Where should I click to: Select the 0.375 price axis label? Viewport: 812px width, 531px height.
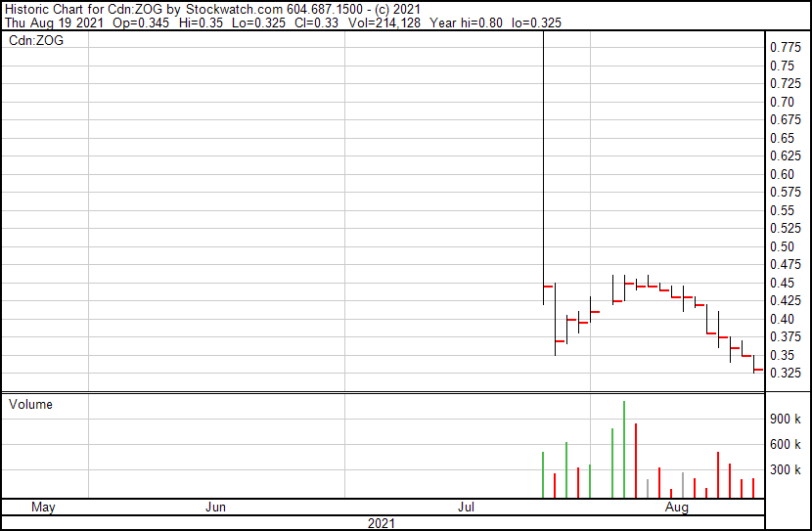(x=785, y=337)
